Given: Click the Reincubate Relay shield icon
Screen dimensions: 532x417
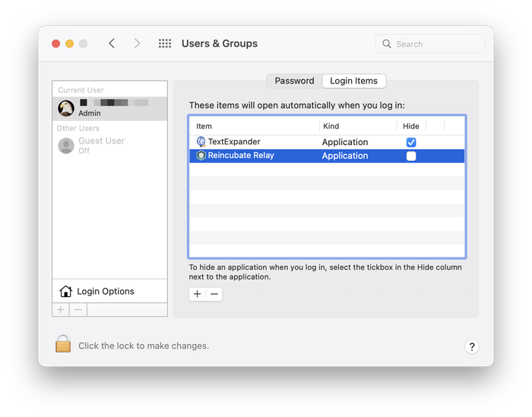Looking at the screenshot, I should (x=201, y=156).
